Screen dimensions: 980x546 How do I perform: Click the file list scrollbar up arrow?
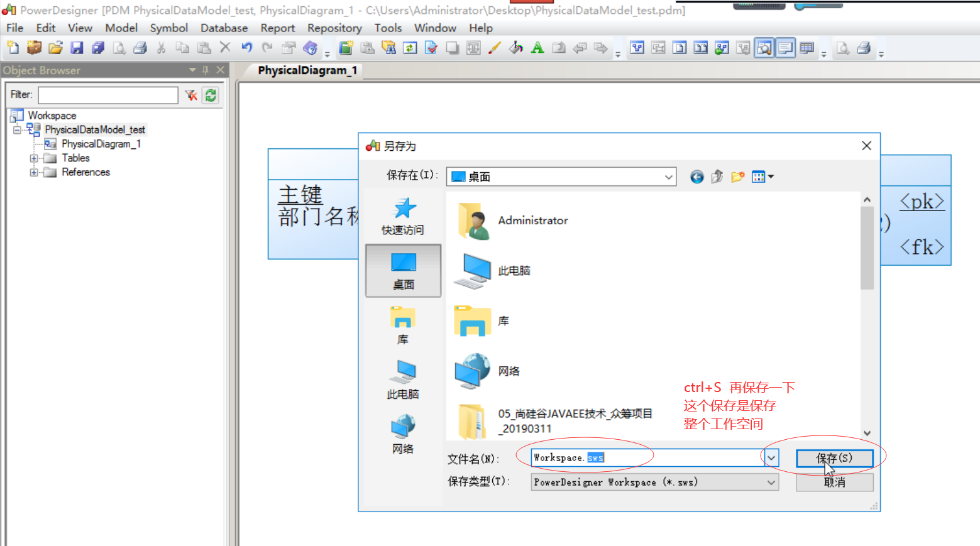click(867, 200)
